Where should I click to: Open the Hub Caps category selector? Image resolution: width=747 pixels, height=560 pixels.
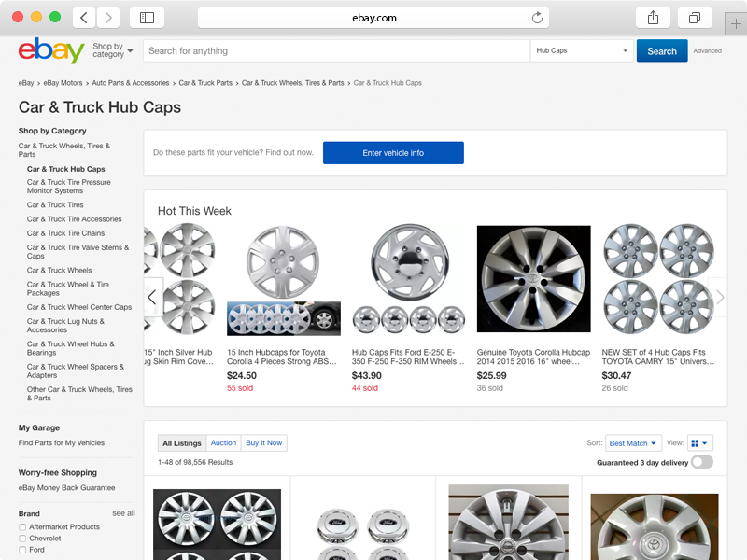coord(582,50)
